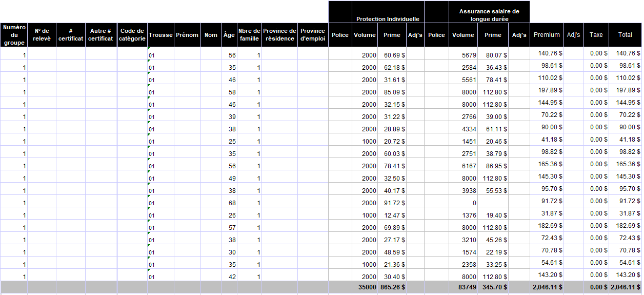Select the volume cell '1376'
The width and height of the screenshot is (644, 295).
coord(464,213)
